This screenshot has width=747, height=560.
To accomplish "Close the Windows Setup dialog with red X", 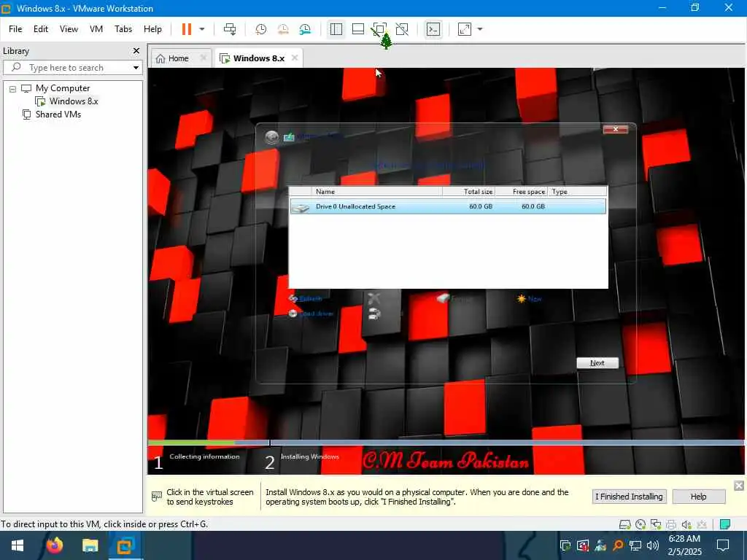I will 616,129.
